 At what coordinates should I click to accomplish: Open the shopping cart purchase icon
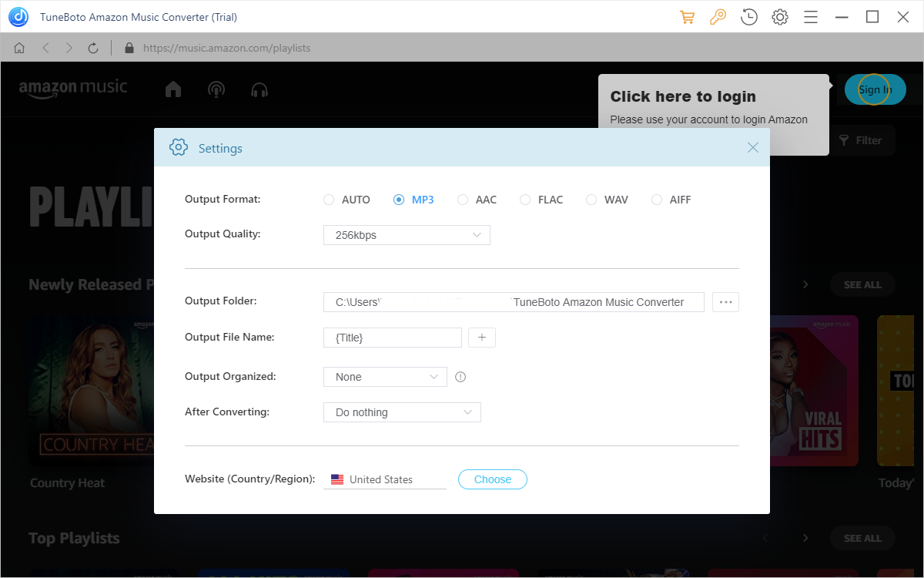click(687, 17)
